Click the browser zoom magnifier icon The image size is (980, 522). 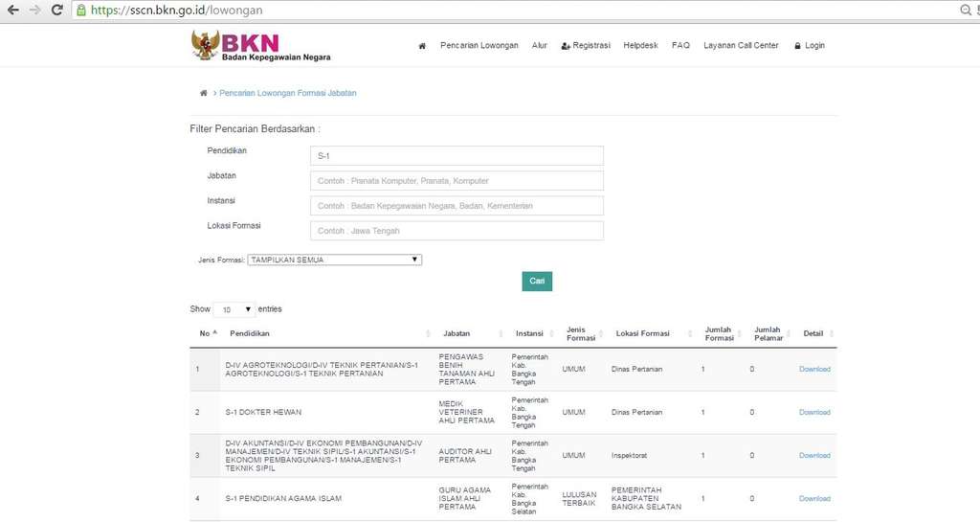pyautogui.click(x=966, y=10)
